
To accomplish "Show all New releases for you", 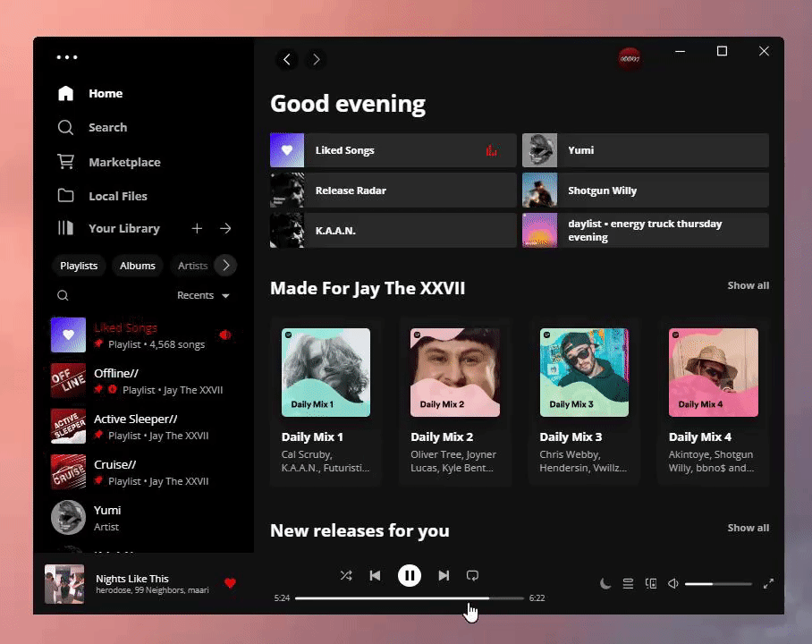I will [748, 528].
